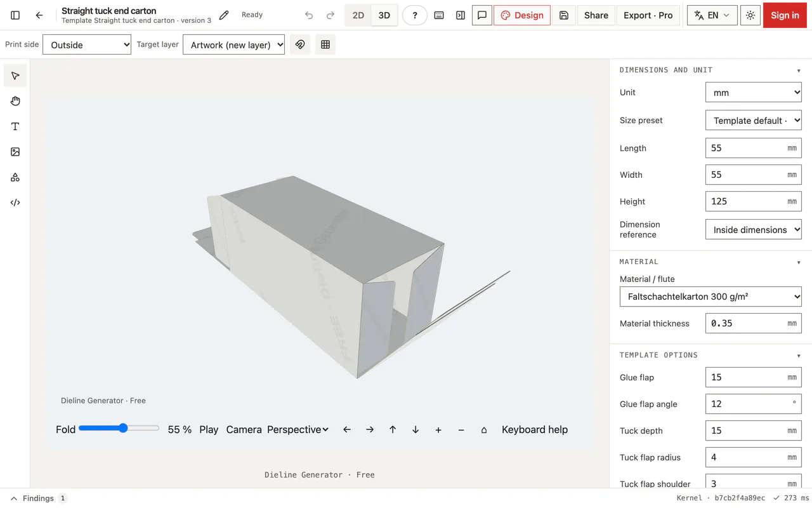812x508 pixels.
Task: Click the Height input field
Action: pos(754,201)
